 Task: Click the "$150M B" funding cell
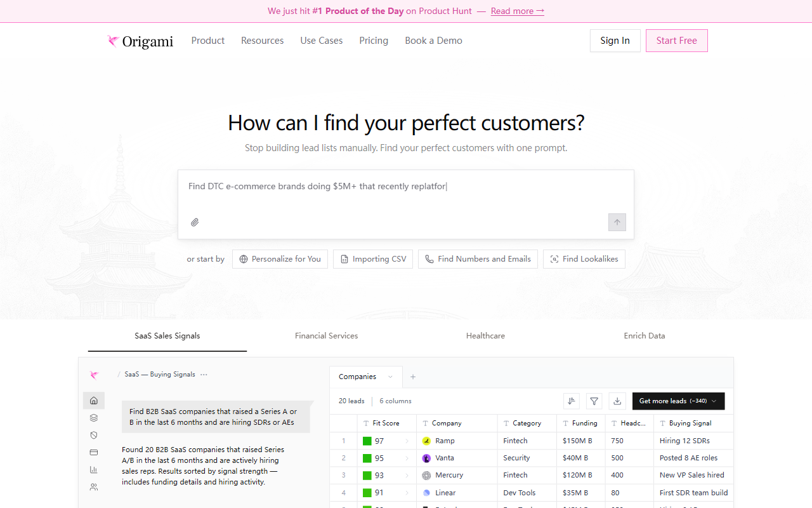(x=581, y=441)
